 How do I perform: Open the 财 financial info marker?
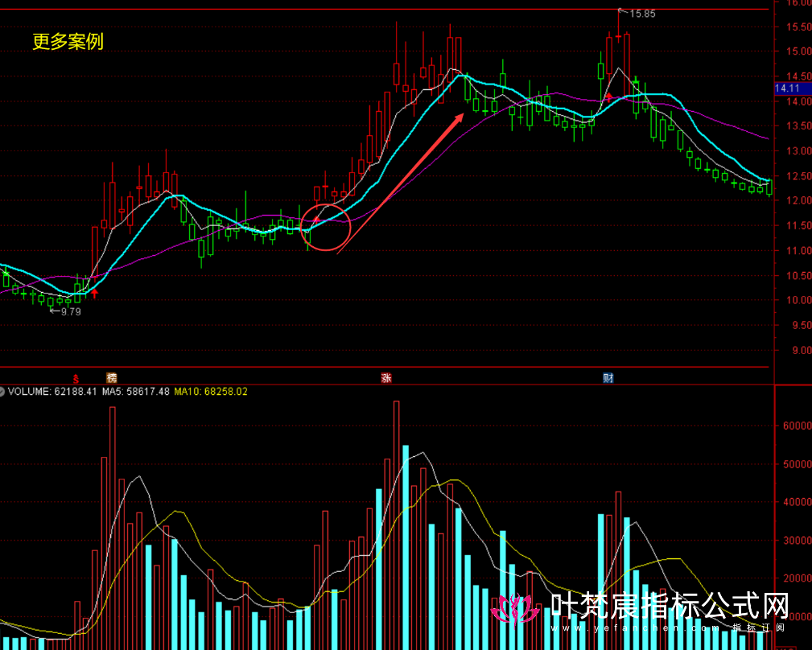pos(608,378)
